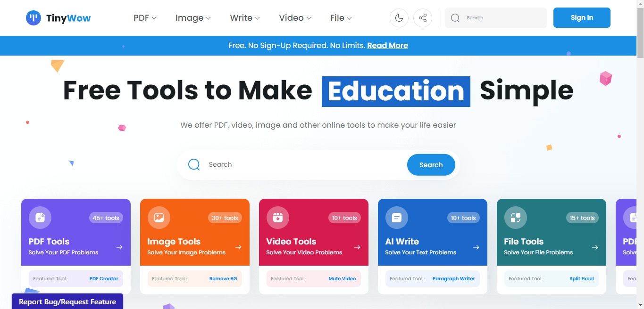
Task: Expand the File menu dropdown
Action: (x=341, y=18)
